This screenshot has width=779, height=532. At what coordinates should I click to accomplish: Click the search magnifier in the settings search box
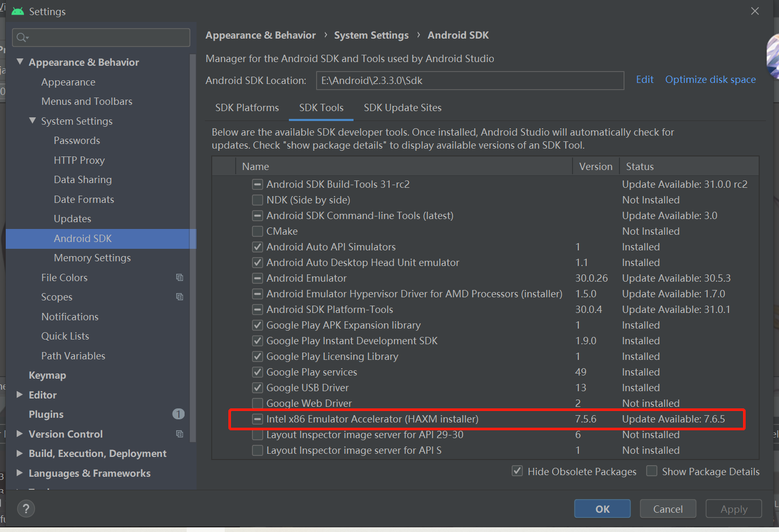click(22, 37)
